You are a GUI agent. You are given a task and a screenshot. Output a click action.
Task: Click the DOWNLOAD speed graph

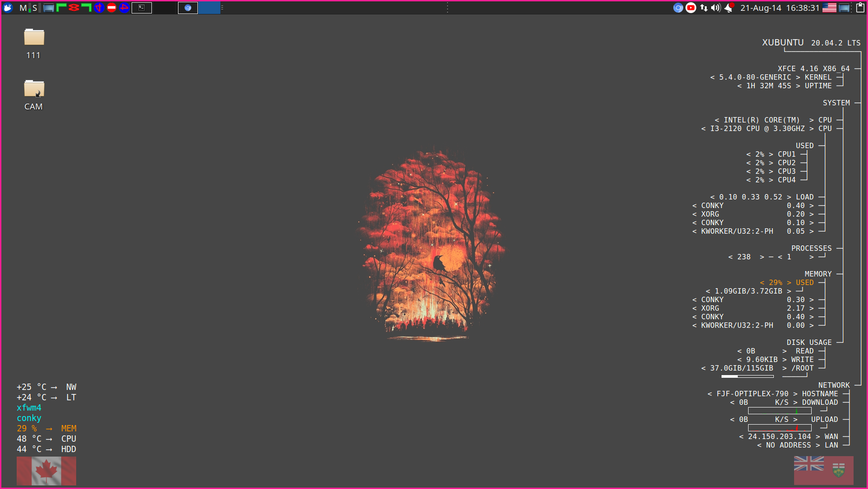[x=780, y=411]
